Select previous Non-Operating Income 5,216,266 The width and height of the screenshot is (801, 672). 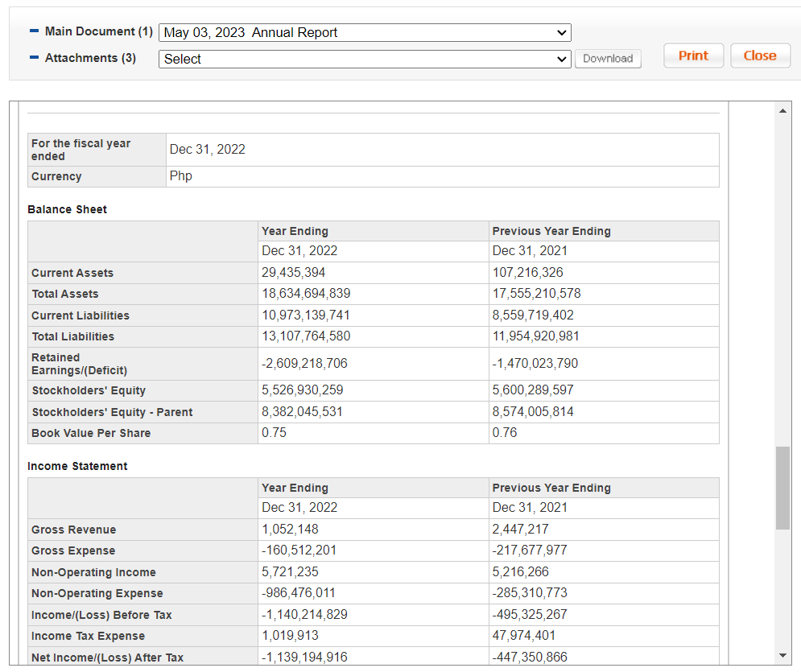coord(521,572)
